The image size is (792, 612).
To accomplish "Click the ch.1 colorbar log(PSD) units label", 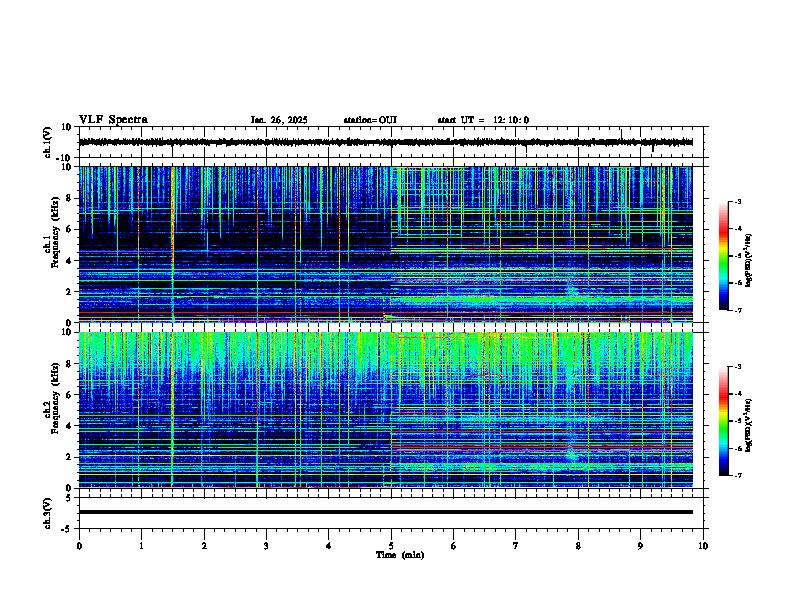I will point(748,261).
